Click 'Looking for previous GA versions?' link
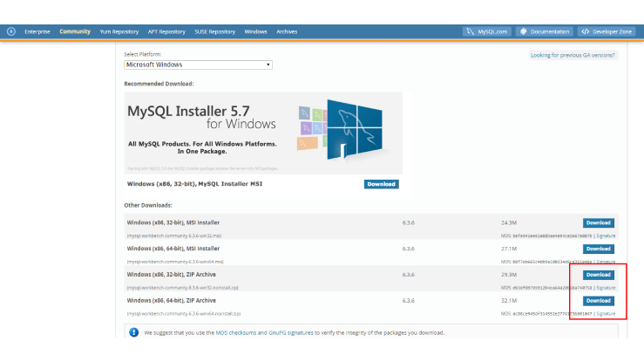Screen dimensions: 644x362 coord(573,55)
